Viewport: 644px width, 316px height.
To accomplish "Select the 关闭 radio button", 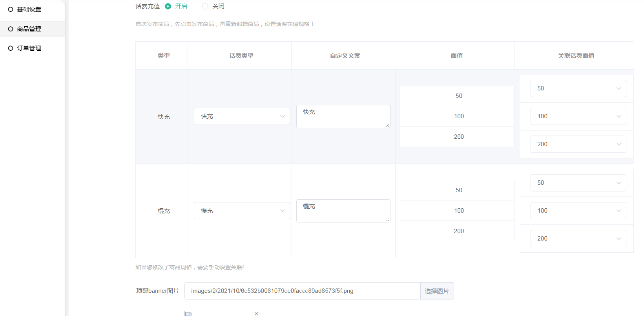I will 205,6.
